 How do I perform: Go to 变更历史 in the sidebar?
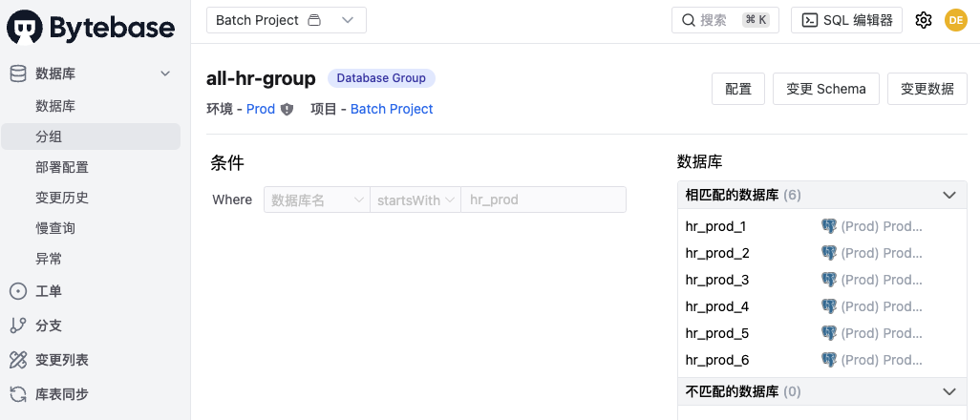tap(62, 198)
